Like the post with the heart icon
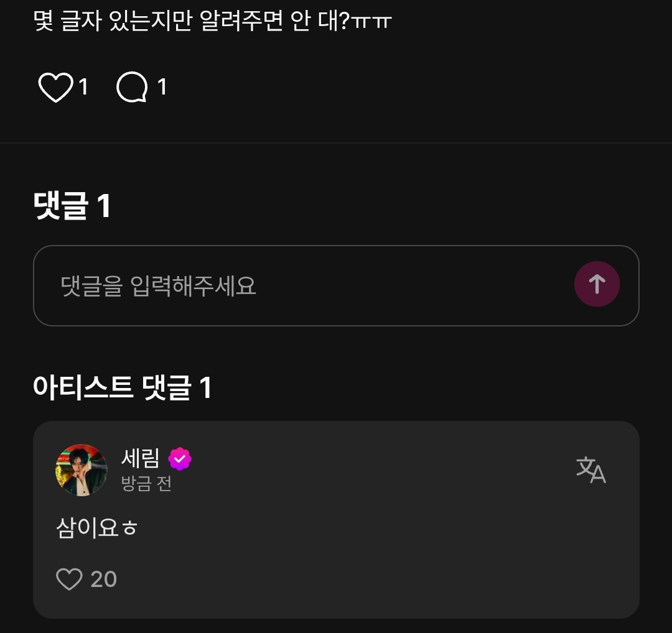This screenshot has width=672, height=633. tap(55, 87)
